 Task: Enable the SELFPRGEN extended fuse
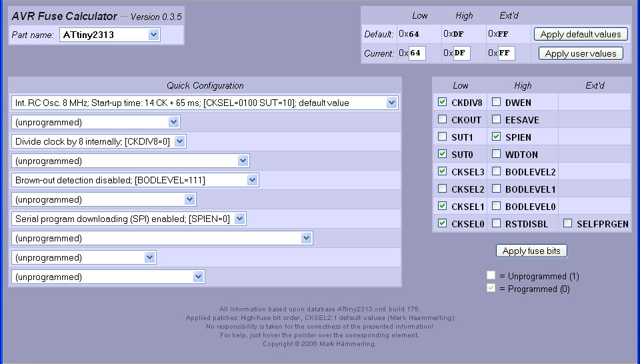tap(567, 224)
